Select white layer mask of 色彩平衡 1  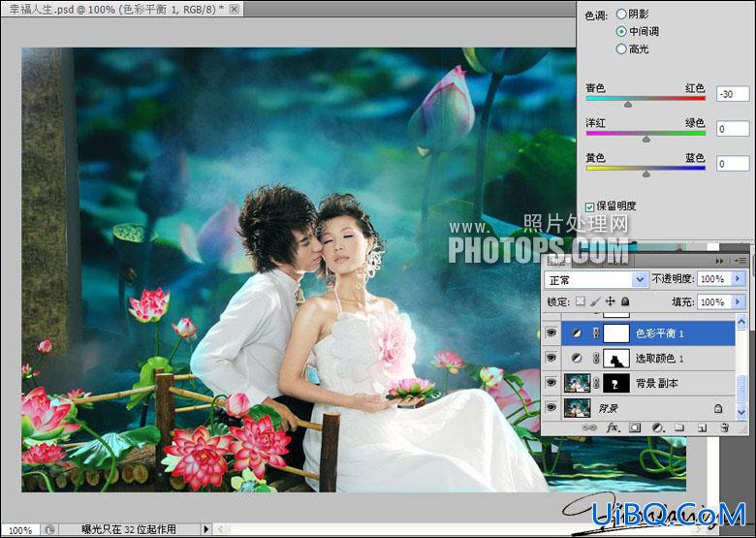616,333
